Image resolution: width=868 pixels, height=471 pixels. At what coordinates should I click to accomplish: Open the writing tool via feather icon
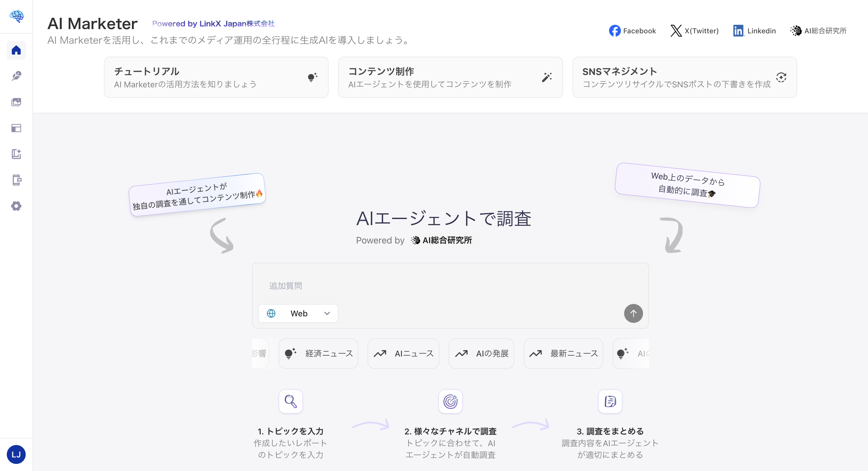click(x=16, y=76)
